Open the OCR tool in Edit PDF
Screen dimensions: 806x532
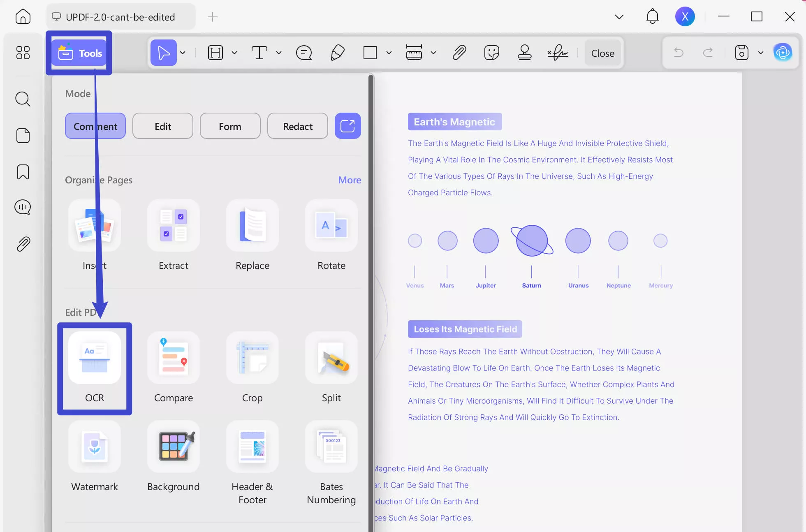[94, 368]
